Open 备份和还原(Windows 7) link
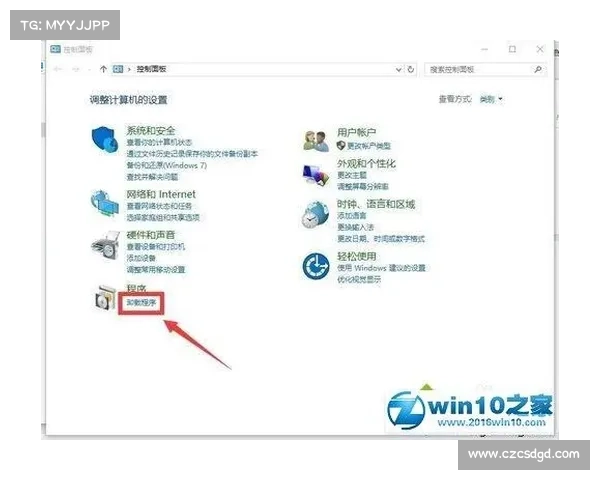The image size is (600, 480). coord(167,165)
